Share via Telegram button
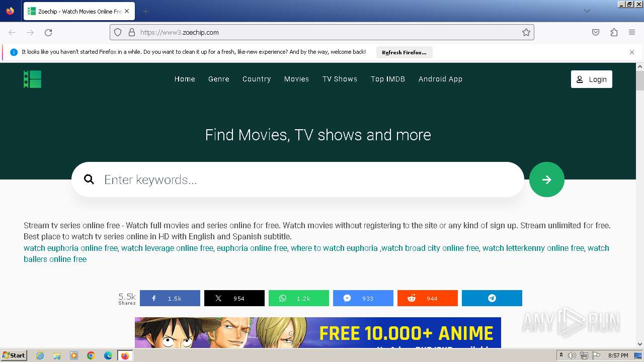This screenshot has height=362, width=644. pyautogui.click(x=492, y=298)
